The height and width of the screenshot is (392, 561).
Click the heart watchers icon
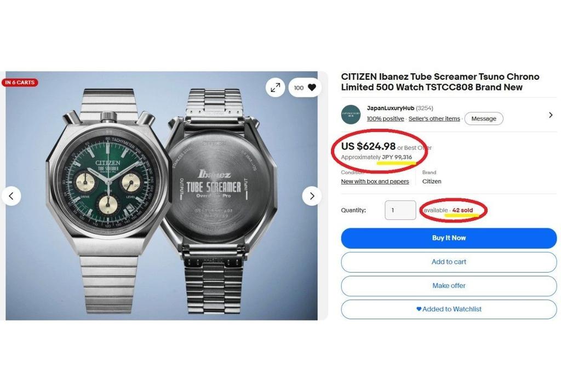pos(312,88)
